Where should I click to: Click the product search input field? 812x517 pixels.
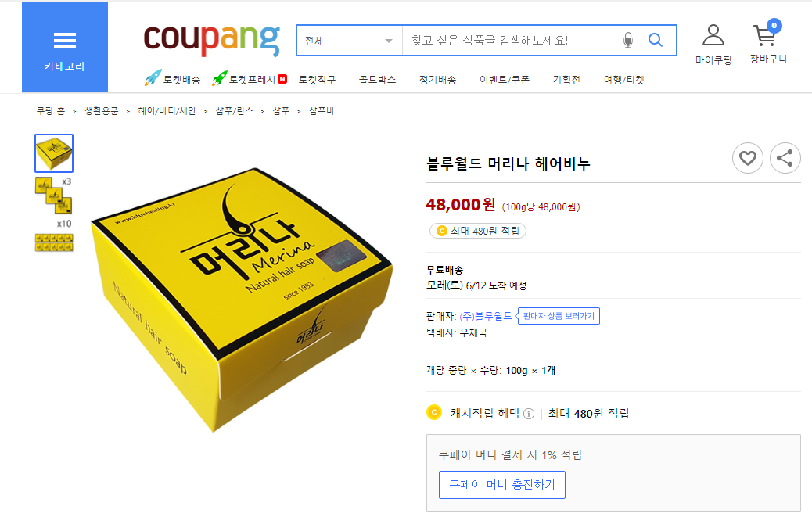(x=512, y=41)
